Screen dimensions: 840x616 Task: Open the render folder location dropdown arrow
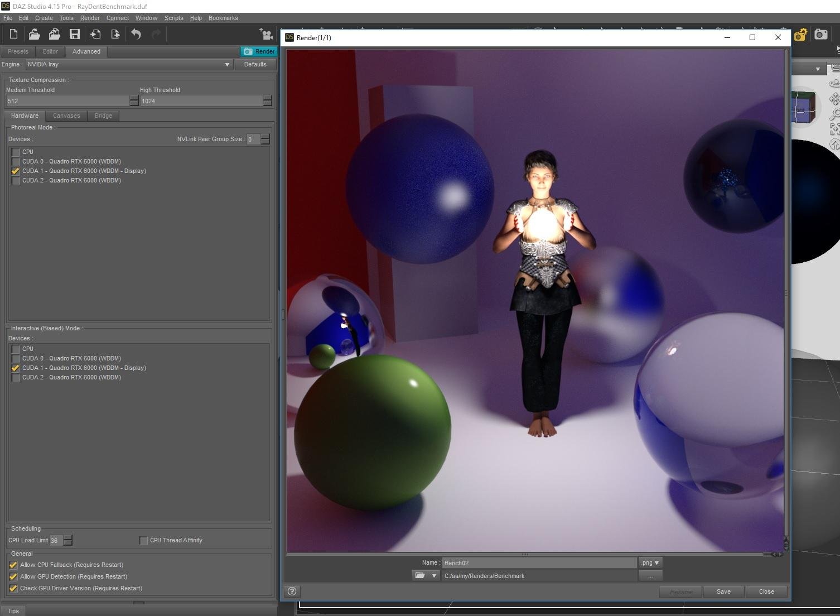[x=434, y=576]
